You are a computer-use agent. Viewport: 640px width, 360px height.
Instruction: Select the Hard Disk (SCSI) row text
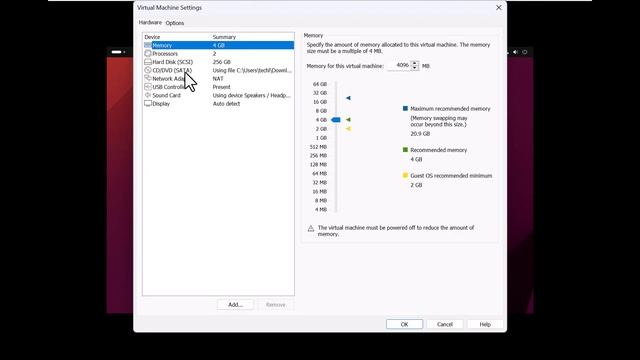click(172, 62)
